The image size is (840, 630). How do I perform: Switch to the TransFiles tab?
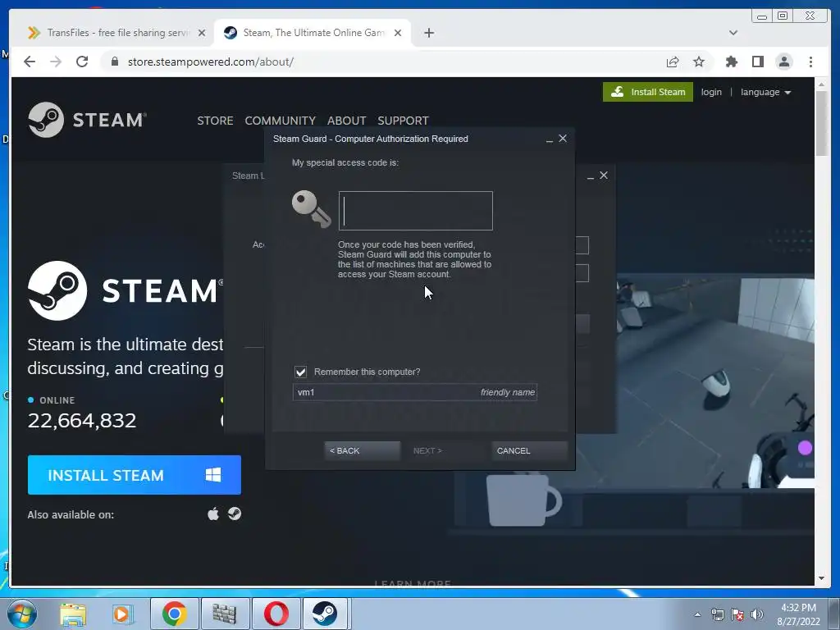[x=116, y=33]
